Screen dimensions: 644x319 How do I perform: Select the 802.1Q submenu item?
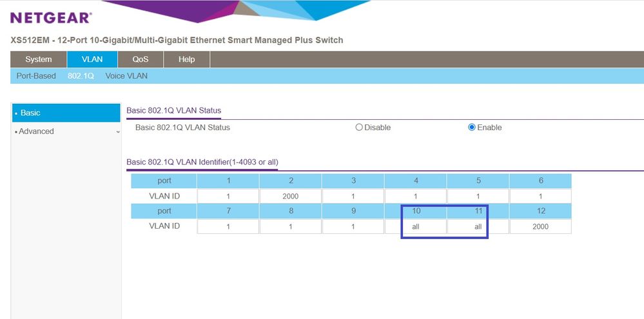point(81,76)
